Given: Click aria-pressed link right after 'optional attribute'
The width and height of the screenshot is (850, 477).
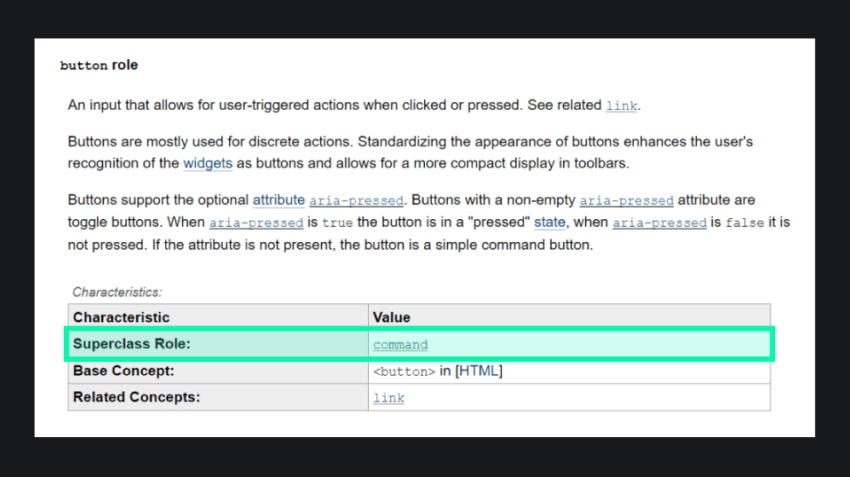Looking at the screenshot, I should tap(356, 201).
